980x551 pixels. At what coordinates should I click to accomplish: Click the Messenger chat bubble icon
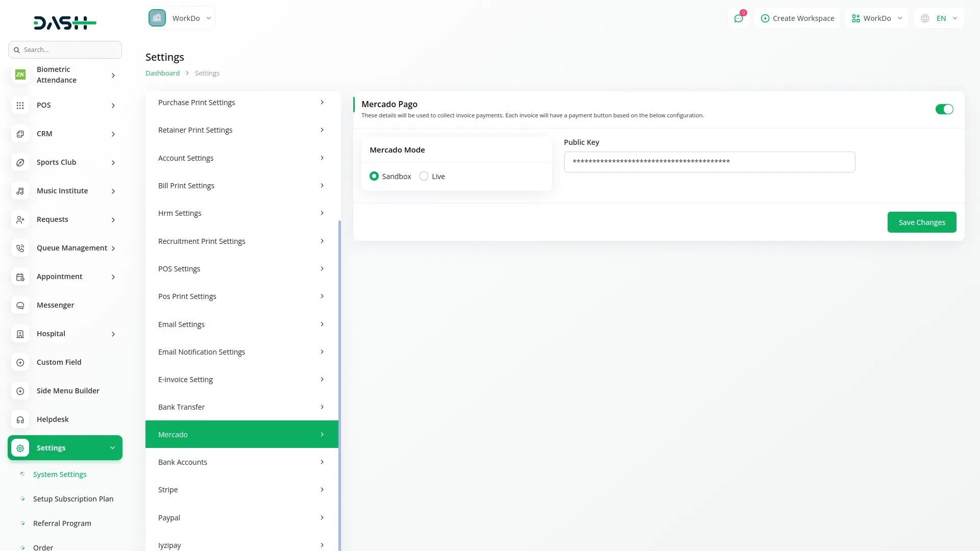(x=20, y=305)
